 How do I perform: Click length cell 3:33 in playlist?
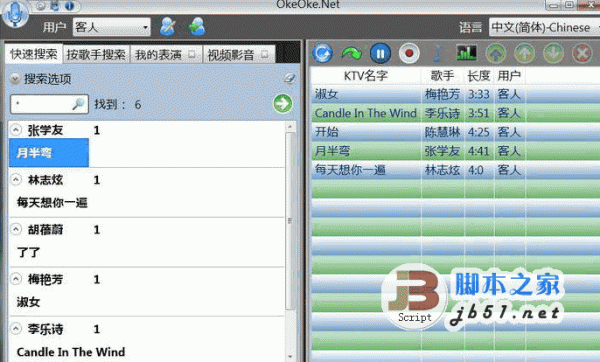pyautogui.click(x=479, y=94)
